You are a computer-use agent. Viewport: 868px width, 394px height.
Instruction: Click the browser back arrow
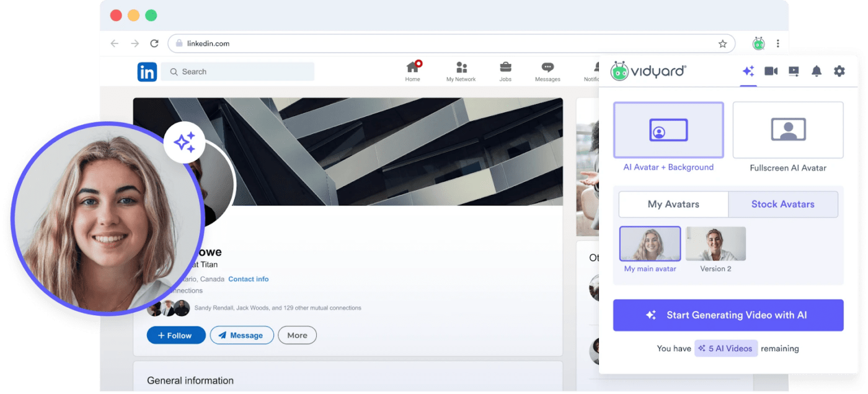coord(114,43)
